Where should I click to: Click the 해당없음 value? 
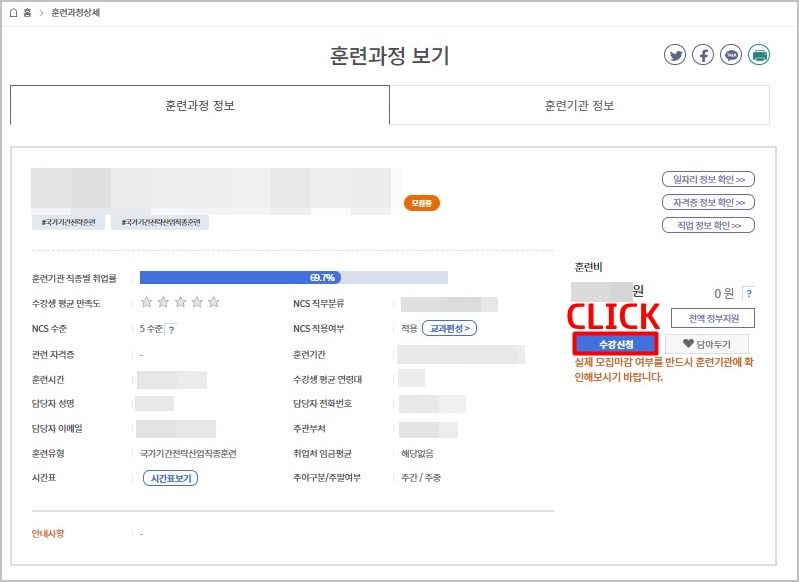coord(417,453)
